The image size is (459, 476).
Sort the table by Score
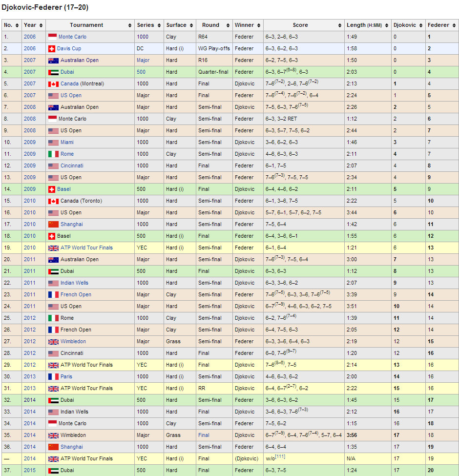[x=340, y=25]
